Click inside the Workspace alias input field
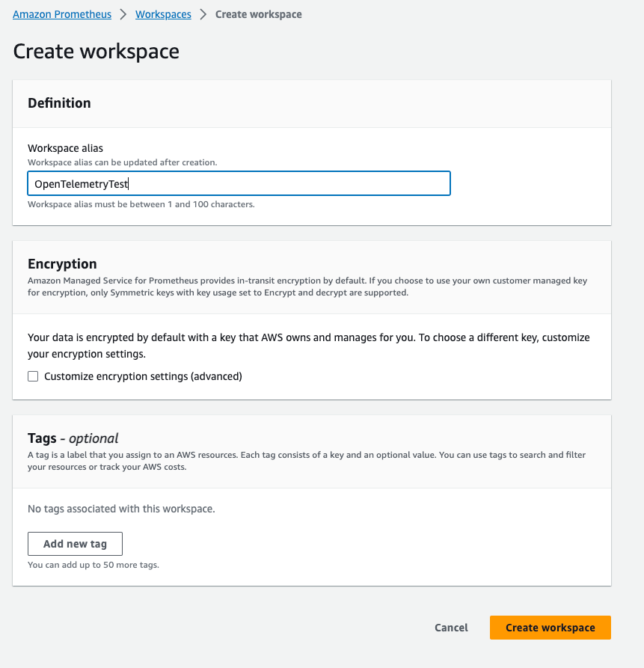 239,183
